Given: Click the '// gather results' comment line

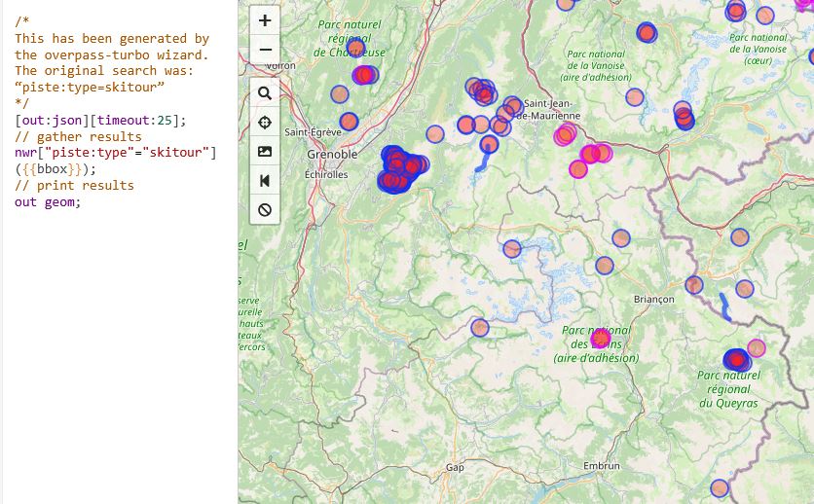Looking at the screenshot, I should click(x=78, y=137).
